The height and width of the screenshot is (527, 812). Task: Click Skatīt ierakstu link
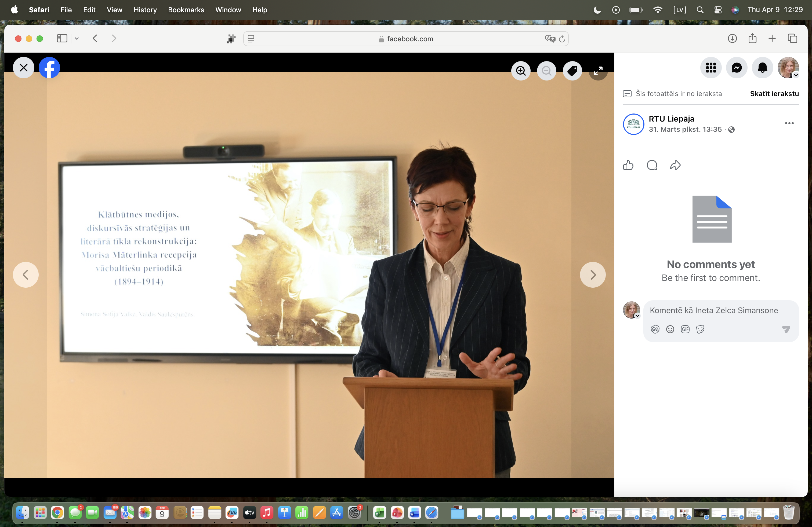[774, 93]
